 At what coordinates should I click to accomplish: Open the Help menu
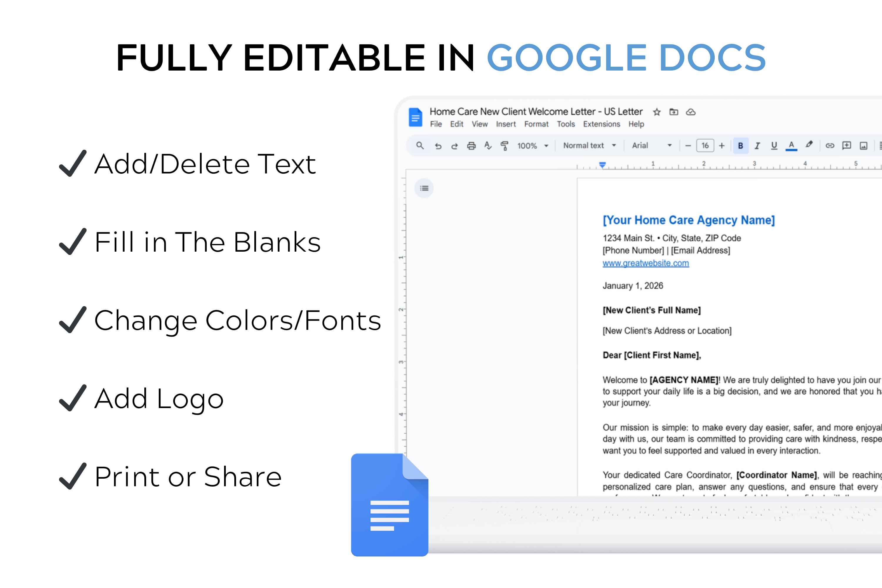coord(637,124)
